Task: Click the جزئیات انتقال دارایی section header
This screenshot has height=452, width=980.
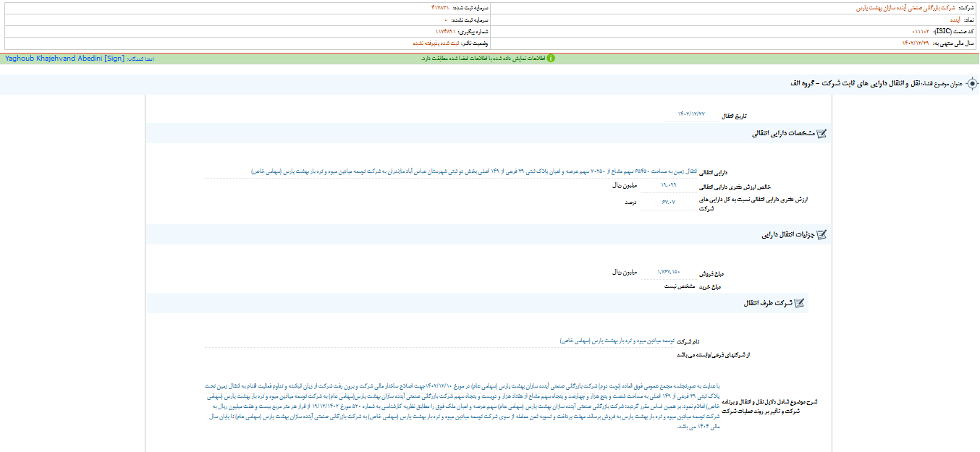Action: coord(787,235)
